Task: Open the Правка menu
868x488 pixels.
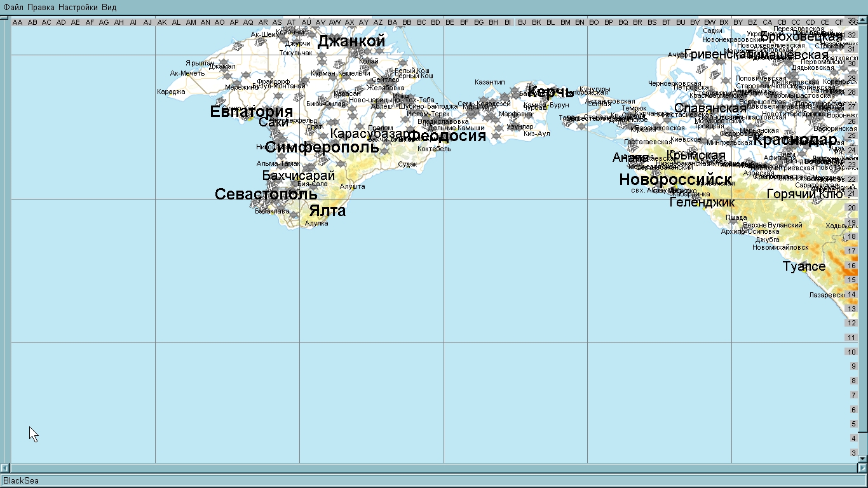Action: (41, 7)
